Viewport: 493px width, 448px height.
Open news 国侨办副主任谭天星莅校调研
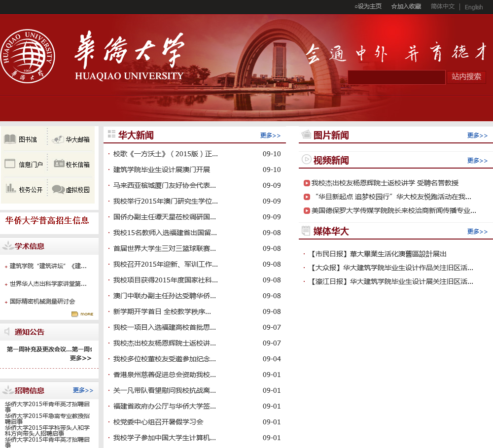165,217
